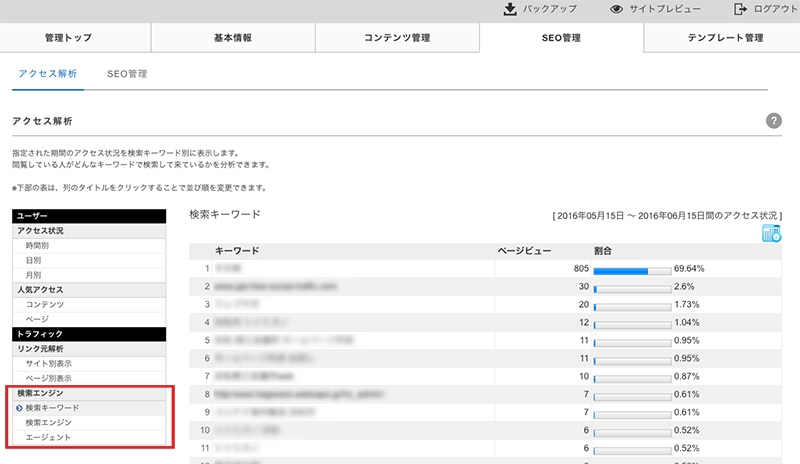The image size is (800, 464).
Task: Open サイト別表示 referrer view
Action: coord(48,363)
